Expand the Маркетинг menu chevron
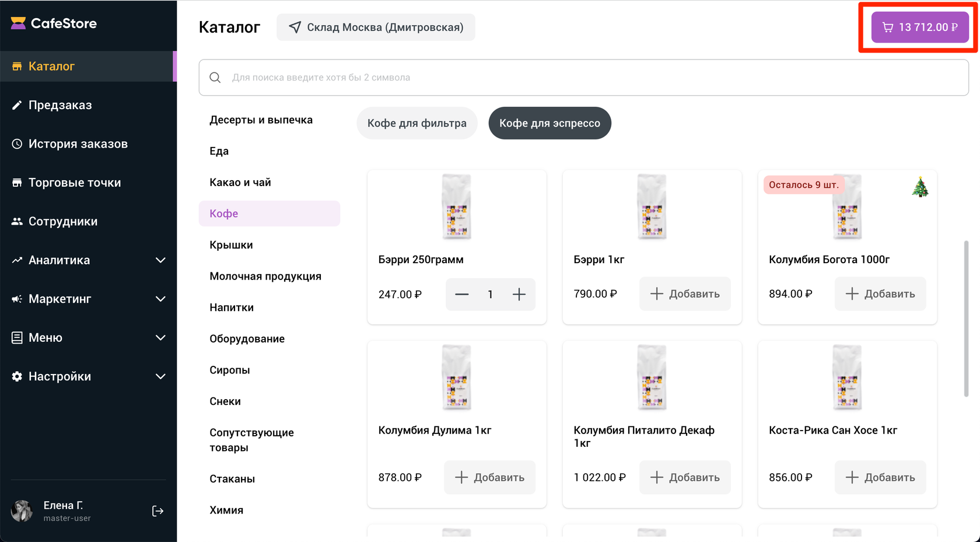The image size is (980, 542). pyautogui.click(x=160, y=299)
